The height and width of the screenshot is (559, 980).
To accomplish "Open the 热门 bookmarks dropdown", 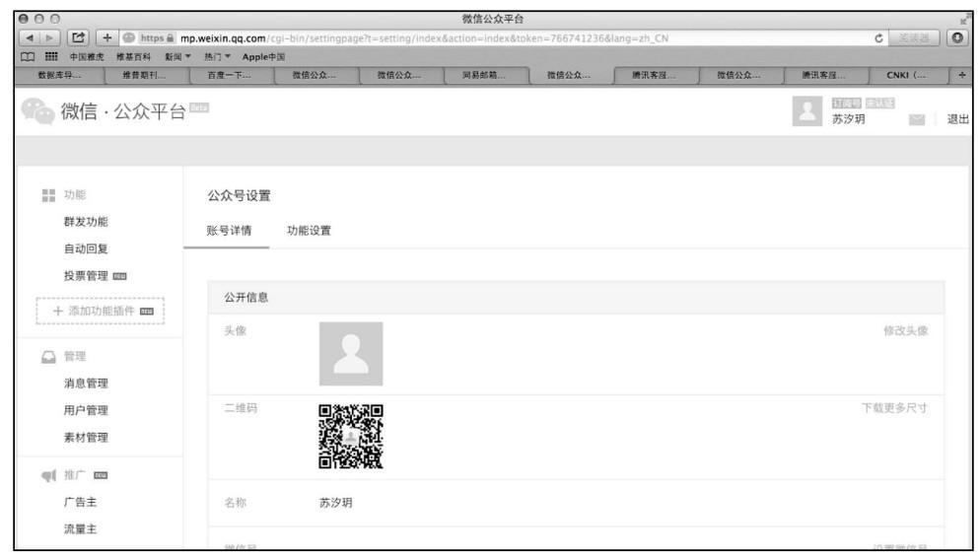I will click(217, 57).
